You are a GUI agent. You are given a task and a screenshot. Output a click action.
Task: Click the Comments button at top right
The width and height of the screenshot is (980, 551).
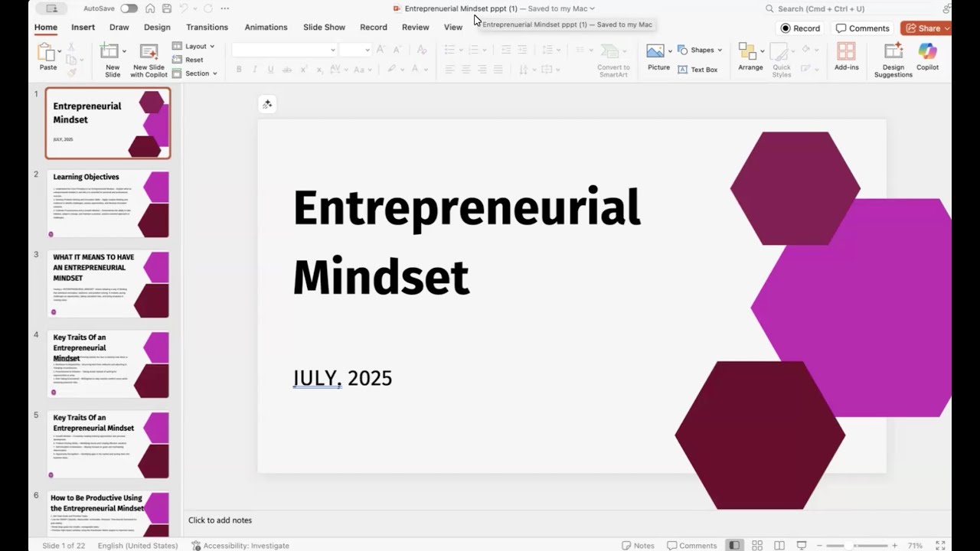click(863, 28)
